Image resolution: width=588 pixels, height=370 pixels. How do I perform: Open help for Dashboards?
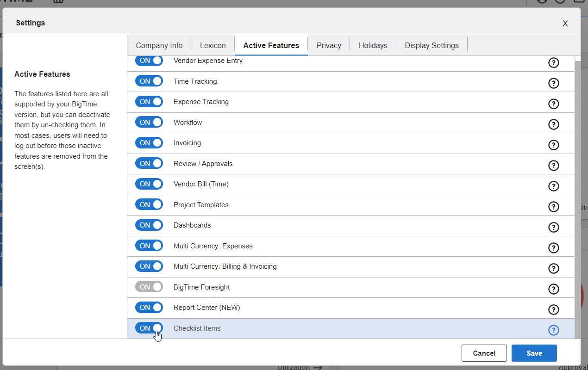pyautogui.click(x=554, y=227)
